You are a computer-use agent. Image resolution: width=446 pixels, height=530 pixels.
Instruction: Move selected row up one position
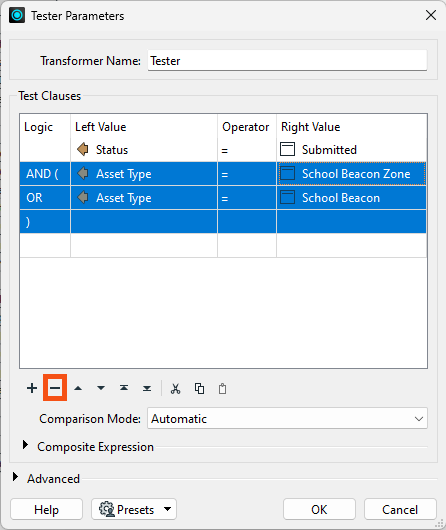pos(78,388)
